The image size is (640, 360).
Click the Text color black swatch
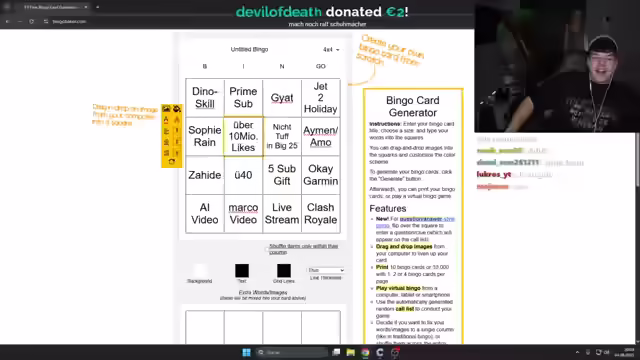pyautogui.click(x=242, y=271)
